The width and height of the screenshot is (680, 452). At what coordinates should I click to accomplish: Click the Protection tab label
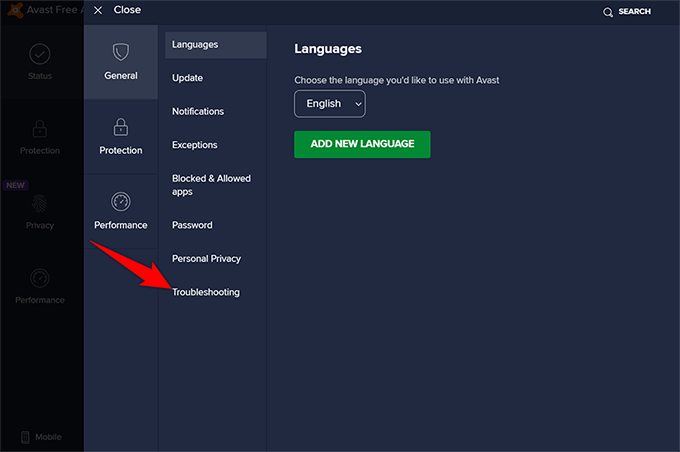[121, 150]
